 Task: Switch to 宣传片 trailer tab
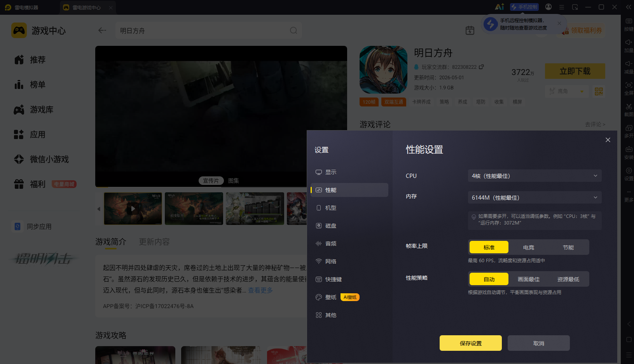pos(211,181)
